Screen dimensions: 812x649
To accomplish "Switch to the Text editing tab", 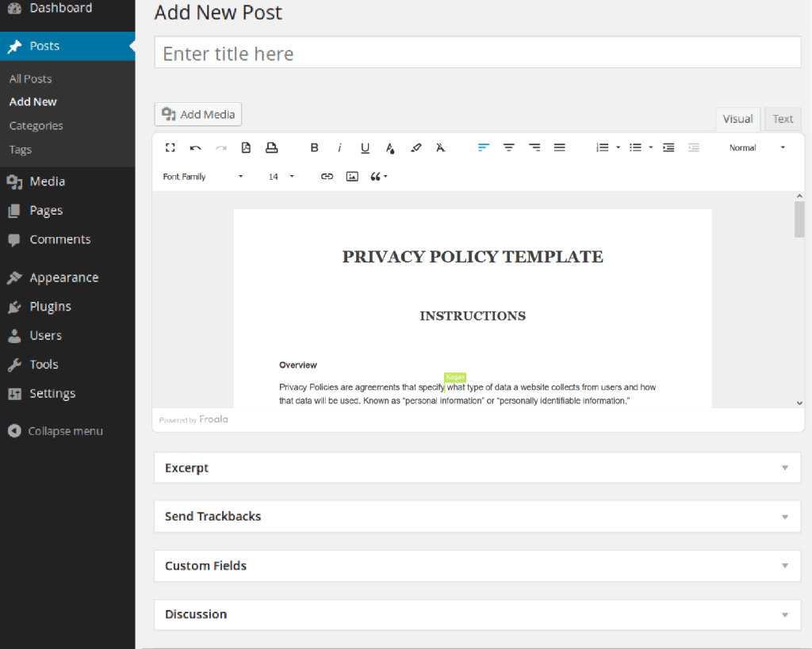I will pyautogui.click(x=783, y=119).
